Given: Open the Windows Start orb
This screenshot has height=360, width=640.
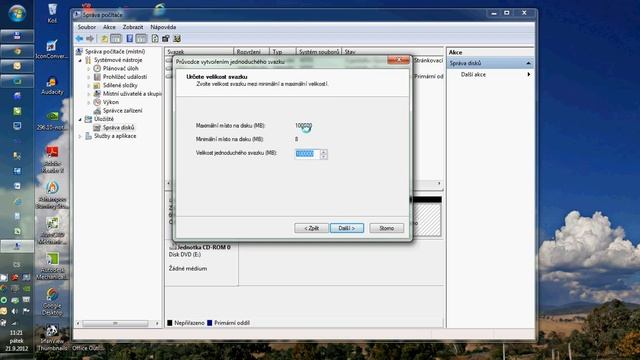Looking at the screenshot, I should (x=17, y=13).
